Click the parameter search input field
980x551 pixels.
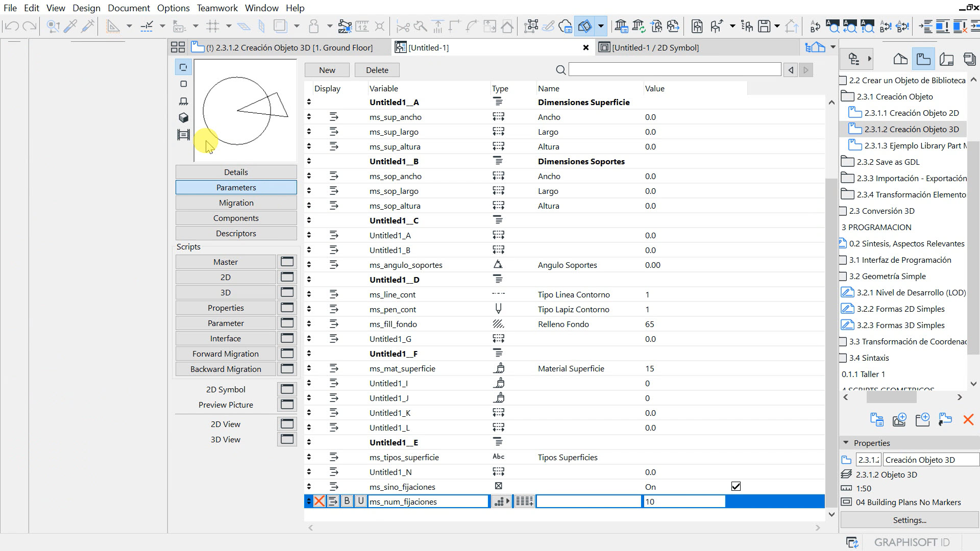[x=674, y=70]
